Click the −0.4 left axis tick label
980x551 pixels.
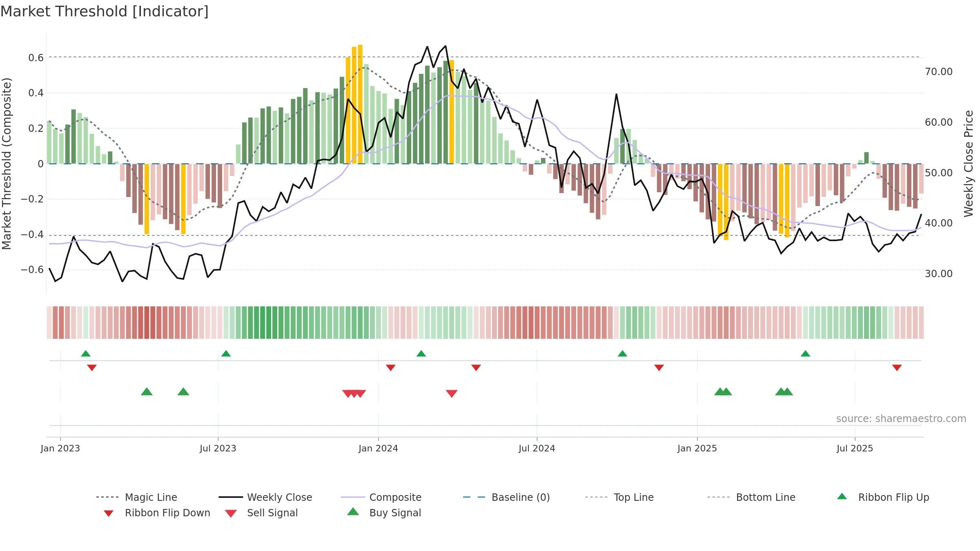(32, 235)
